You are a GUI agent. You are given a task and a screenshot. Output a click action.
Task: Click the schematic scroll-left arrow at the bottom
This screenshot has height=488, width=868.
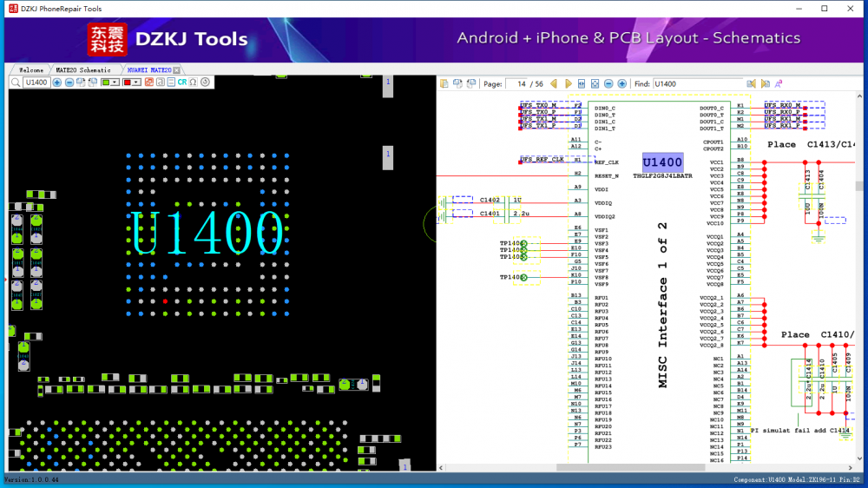(x=441, y=467)
